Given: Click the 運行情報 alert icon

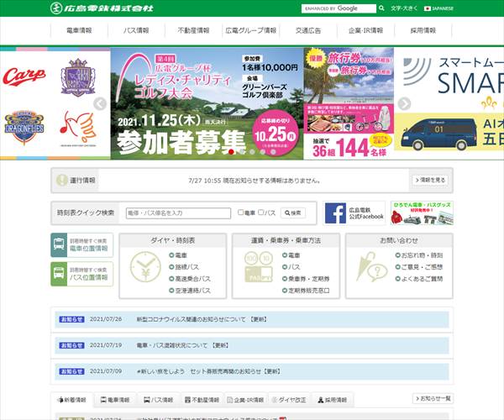Looking at the screenshot, I should pos(62,181).
